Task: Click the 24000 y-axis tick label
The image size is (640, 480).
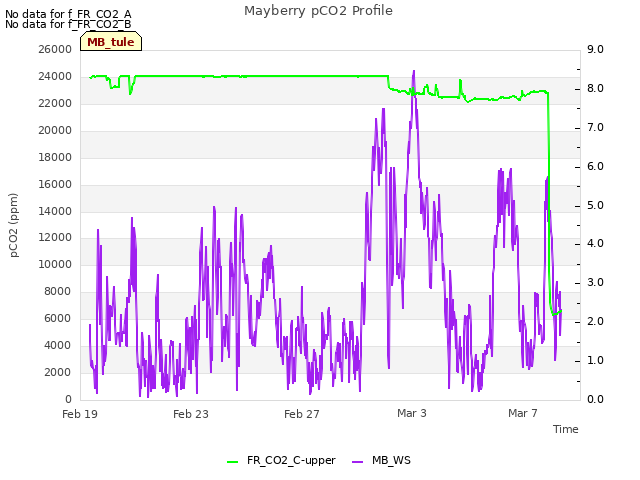Action: coord(55,76)
